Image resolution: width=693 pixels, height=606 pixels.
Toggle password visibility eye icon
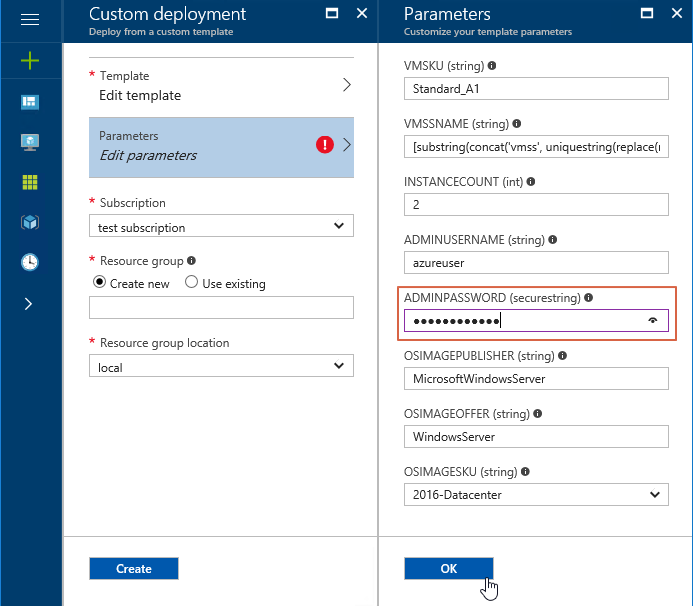(x=653, y=320)
